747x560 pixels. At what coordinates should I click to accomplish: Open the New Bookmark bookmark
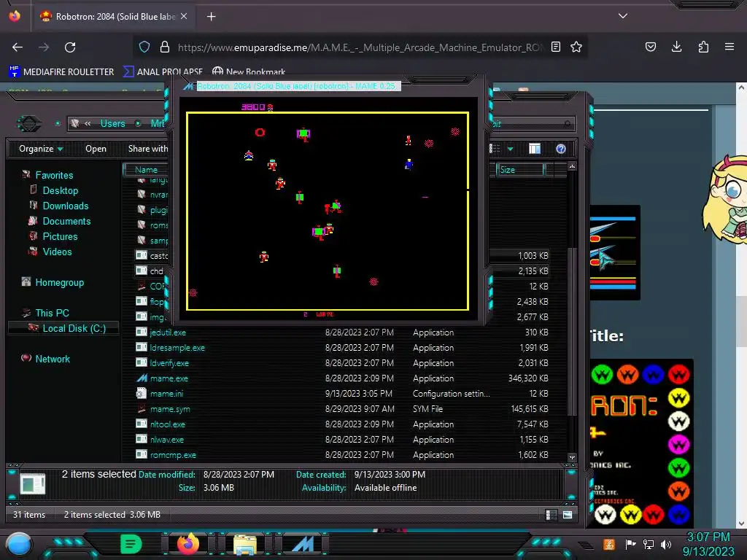pos(249,71)
